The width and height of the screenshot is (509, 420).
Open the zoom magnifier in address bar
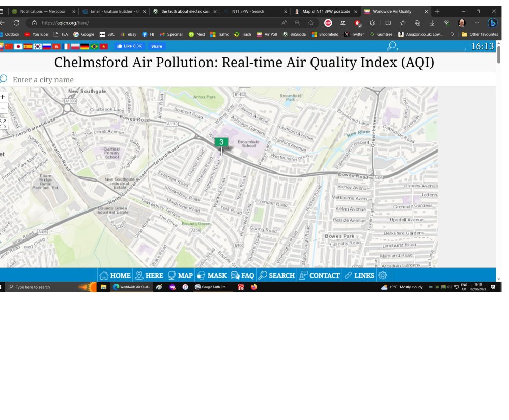pyautogui.click(x=297, y=23)
